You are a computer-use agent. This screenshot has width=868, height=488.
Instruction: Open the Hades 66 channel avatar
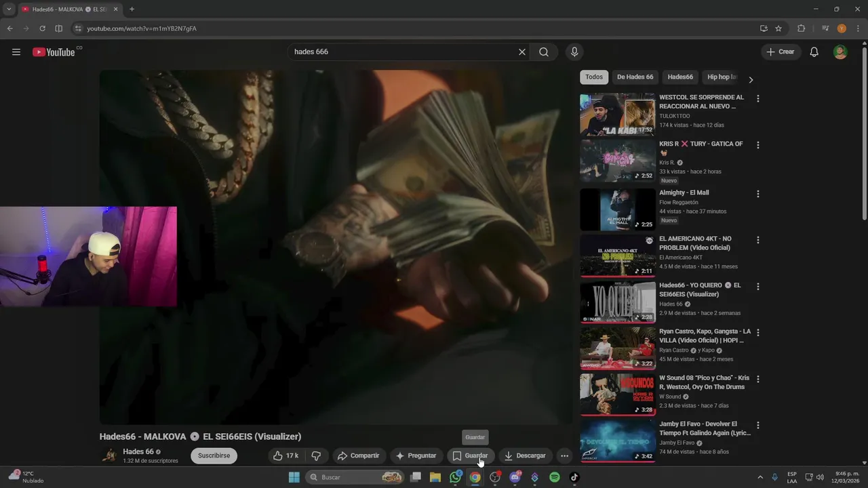[x=108, y=455]
